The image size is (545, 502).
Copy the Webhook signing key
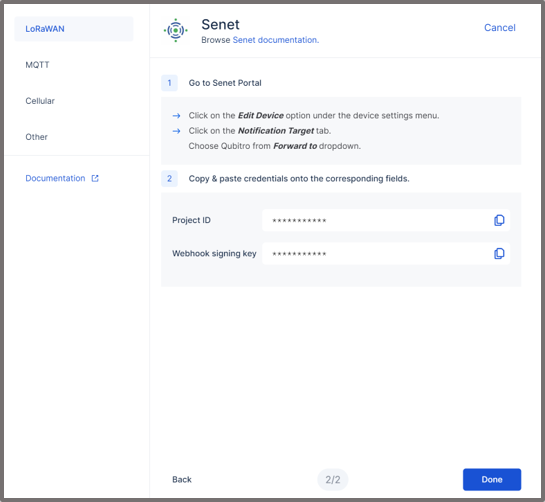pyautogui.click(x=499, y=253)
